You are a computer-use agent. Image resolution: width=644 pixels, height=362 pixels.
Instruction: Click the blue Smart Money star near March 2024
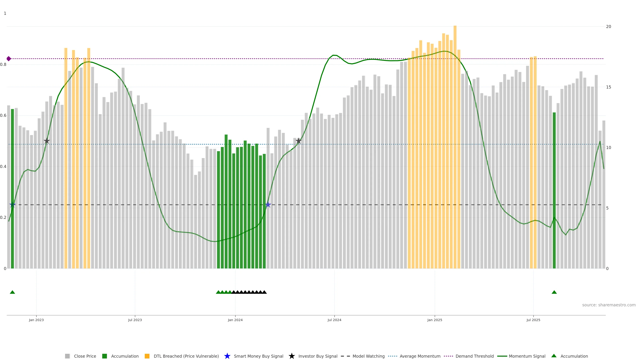click(x=268, y=205)
